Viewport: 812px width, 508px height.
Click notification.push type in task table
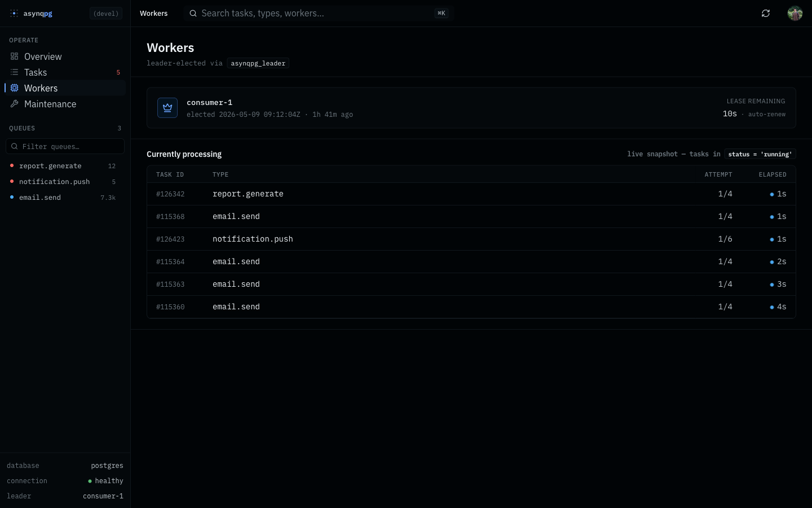point(253,239)
